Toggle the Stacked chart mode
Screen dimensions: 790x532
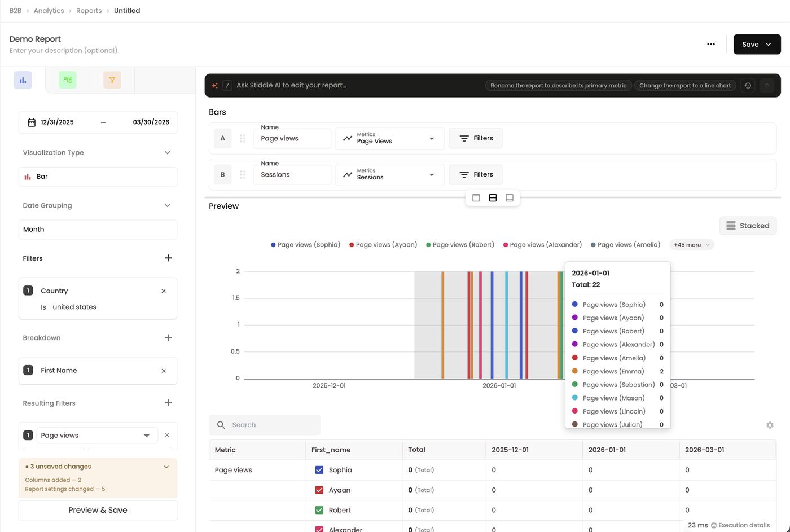748,226
